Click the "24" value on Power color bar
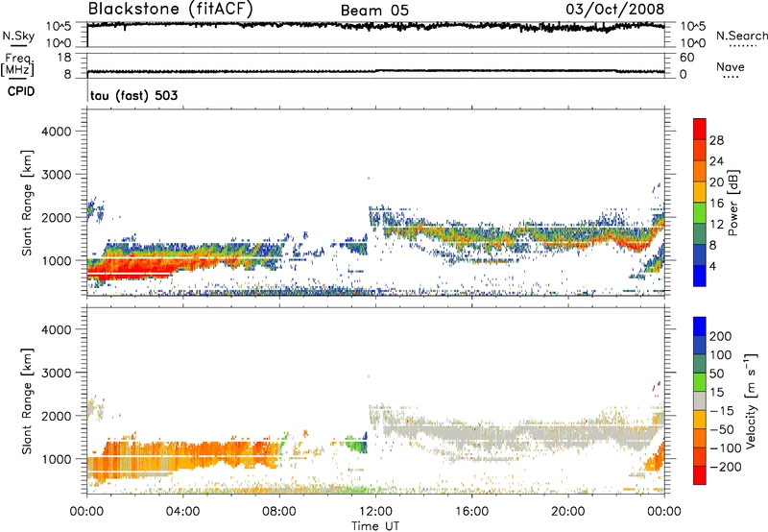This screenshot has height=532, width=768. coord(716,161)
